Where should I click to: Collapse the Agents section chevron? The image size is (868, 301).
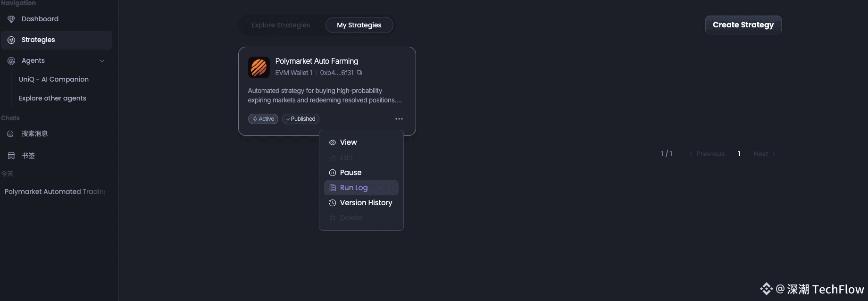point(102,61)
